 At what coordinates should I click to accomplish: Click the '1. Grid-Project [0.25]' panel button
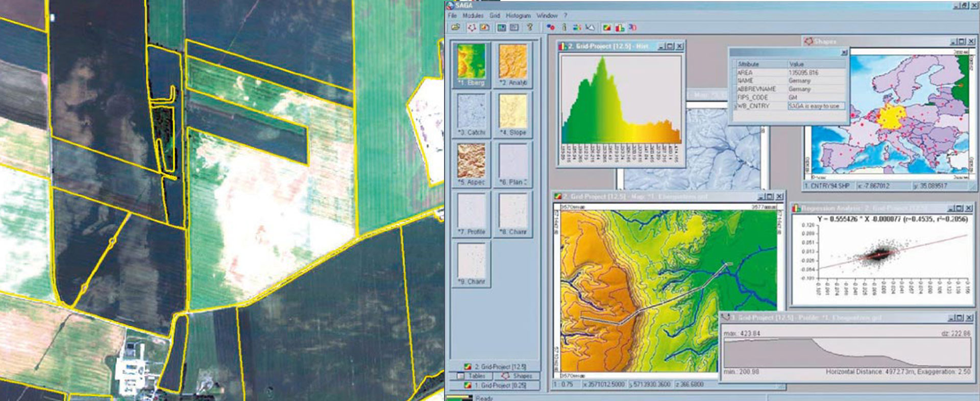point(494,386)
